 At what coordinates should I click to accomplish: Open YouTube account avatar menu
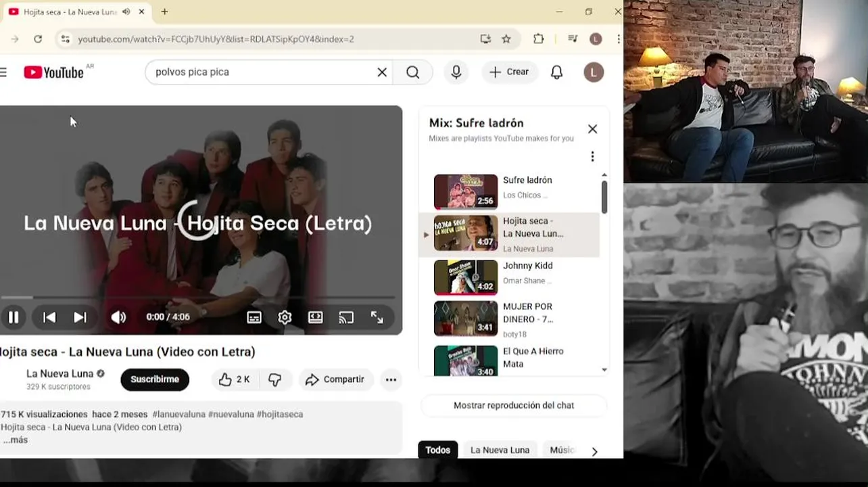pyautogui.click(x=594, y=72)
